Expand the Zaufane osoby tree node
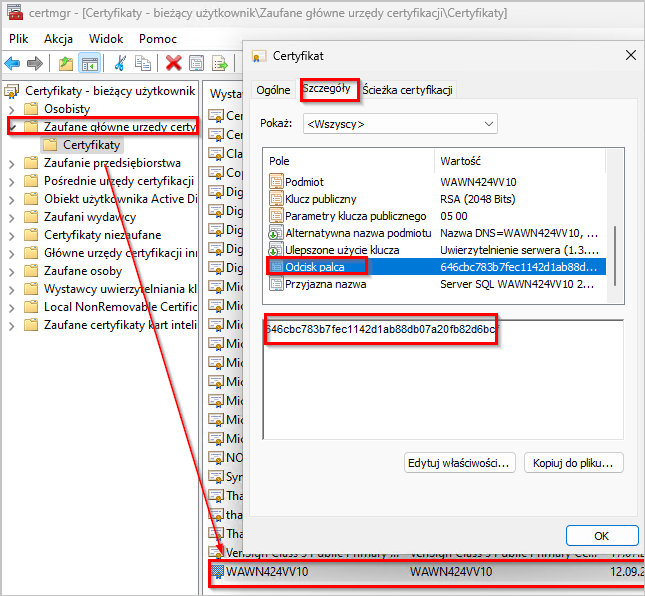Image resolution: width=645 pixels, height=596 pixels. (x=12, y=272)
